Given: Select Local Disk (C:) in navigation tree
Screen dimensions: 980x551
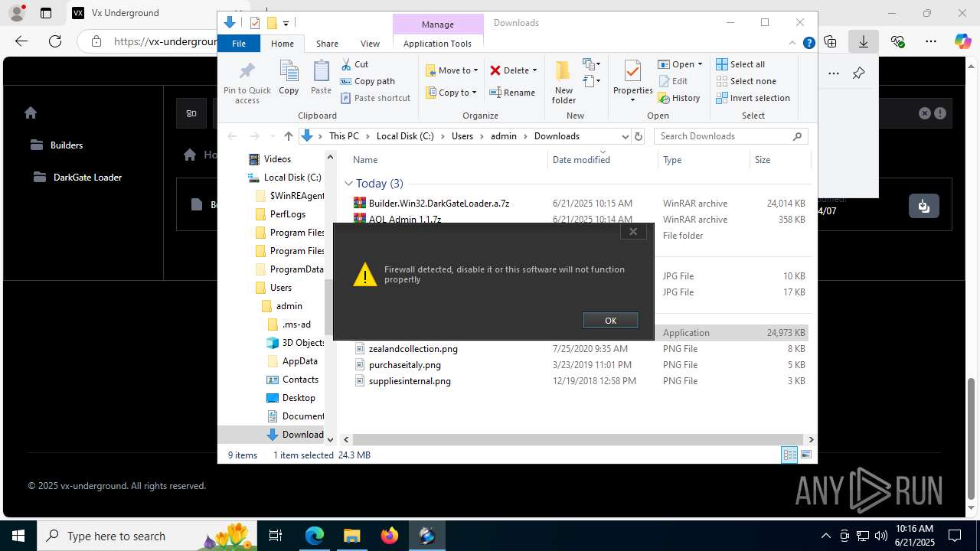Looking at the screenshot, I should click(x=292, y=178).
